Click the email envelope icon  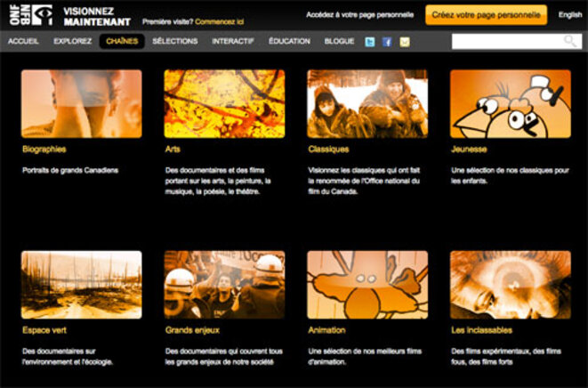coord(405,42)
